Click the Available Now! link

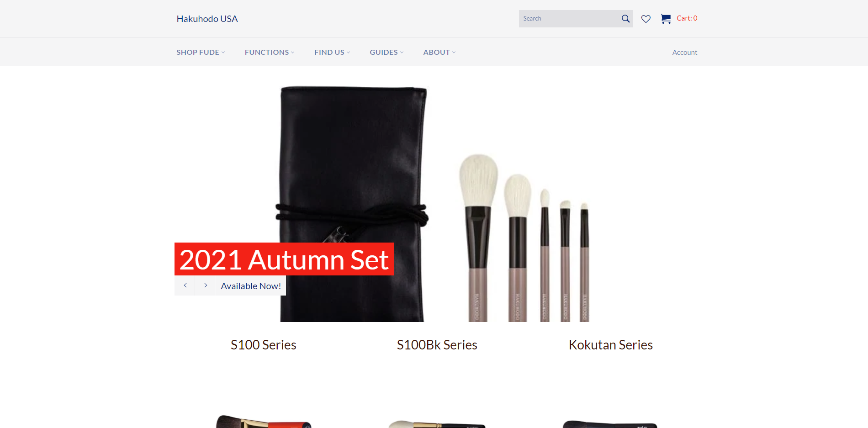[251, 286]
